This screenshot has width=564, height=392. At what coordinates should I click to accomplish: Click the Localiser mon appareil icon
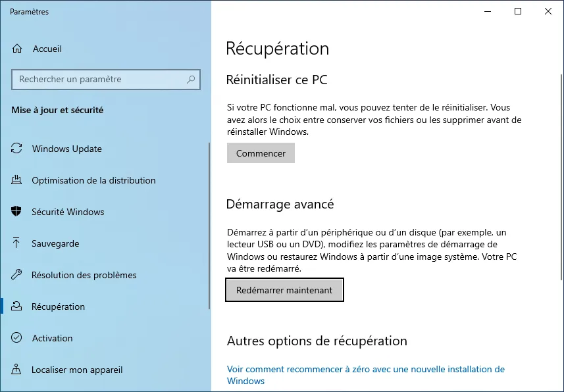[x=17, y=370]
